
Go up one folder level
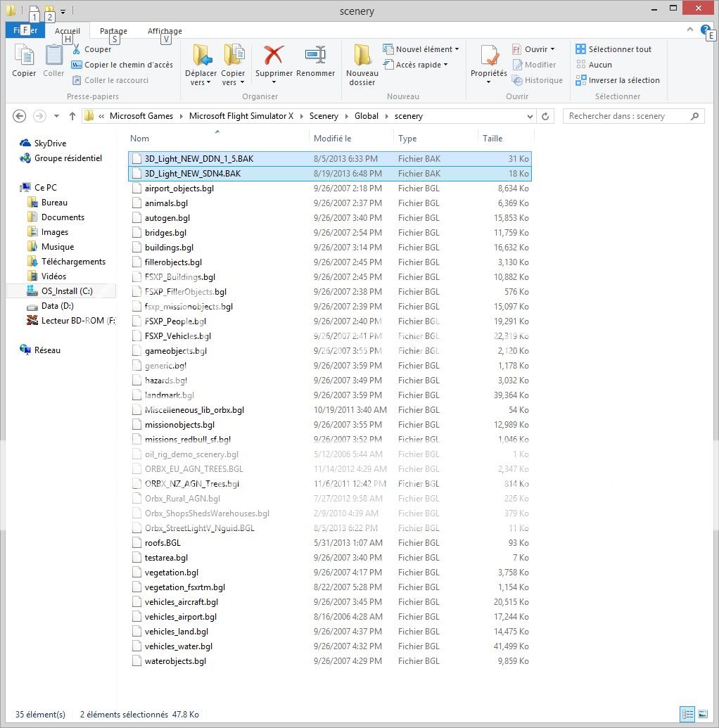click(x=72, y=116)
